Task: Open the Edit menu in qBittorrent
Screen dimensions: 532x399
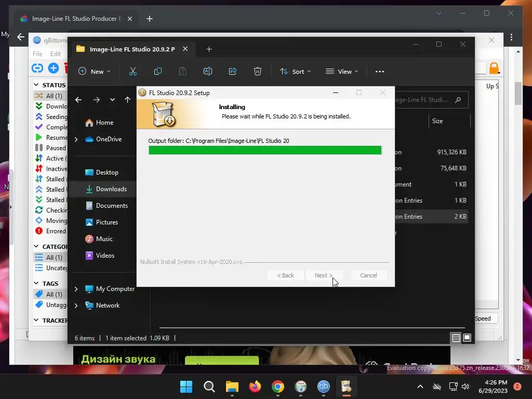Action: tap(55, 54)
